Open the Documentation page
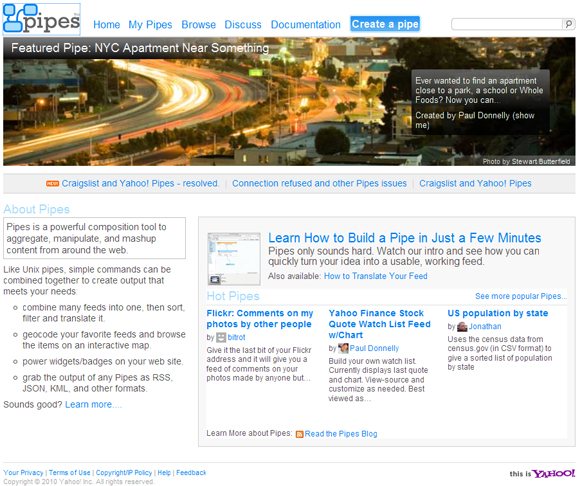 (x=306, y=25)
